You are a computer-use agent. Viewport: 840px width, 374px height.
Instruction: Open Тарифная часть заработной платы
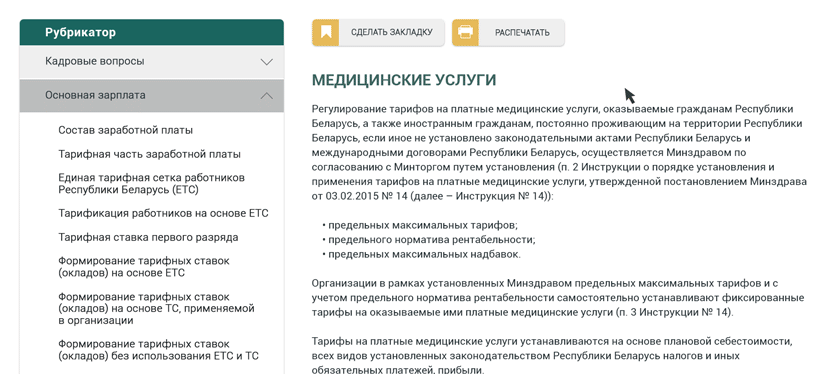click(x=149, y=154)
